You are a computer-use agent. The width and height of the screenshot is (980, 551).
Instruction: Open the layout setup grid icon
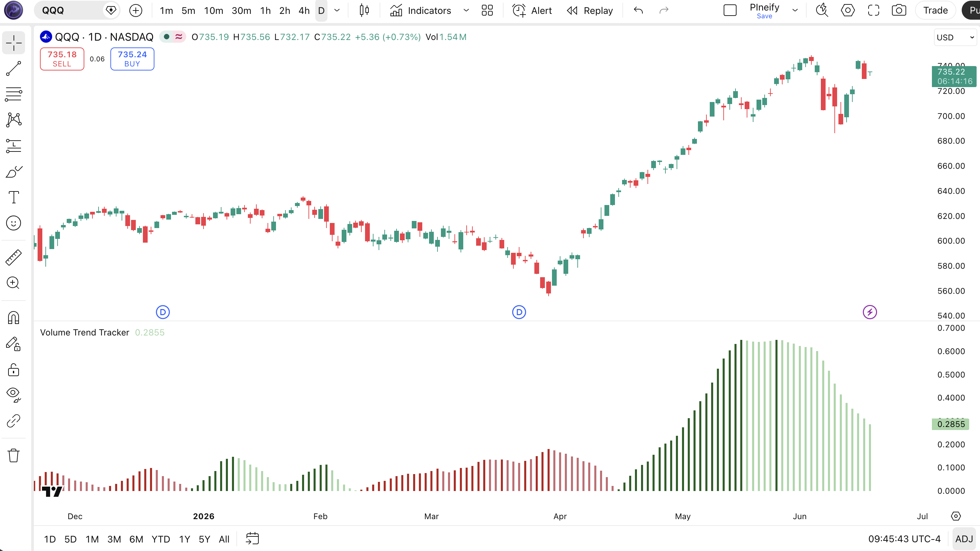click(x=487, y=10)
